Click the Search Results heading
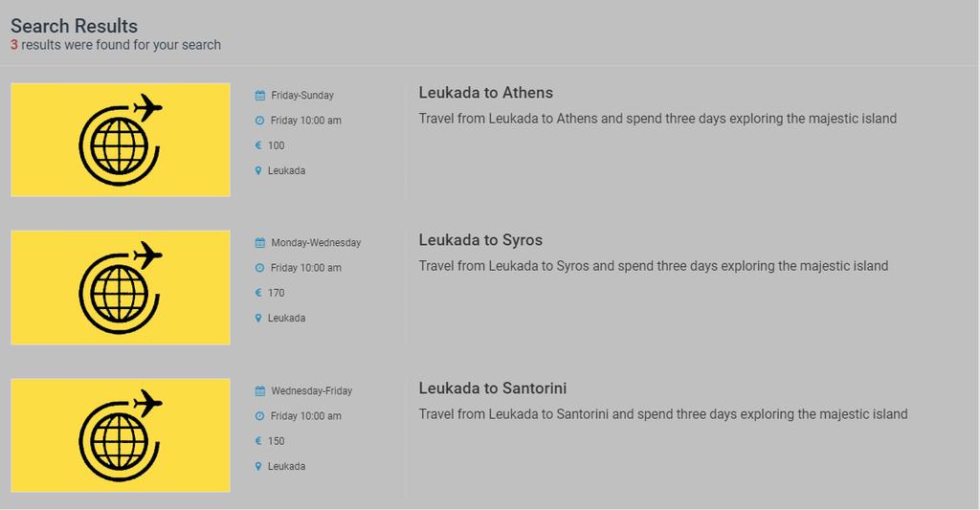The height and width of the screenshot is (510, 980). point(74,26)
